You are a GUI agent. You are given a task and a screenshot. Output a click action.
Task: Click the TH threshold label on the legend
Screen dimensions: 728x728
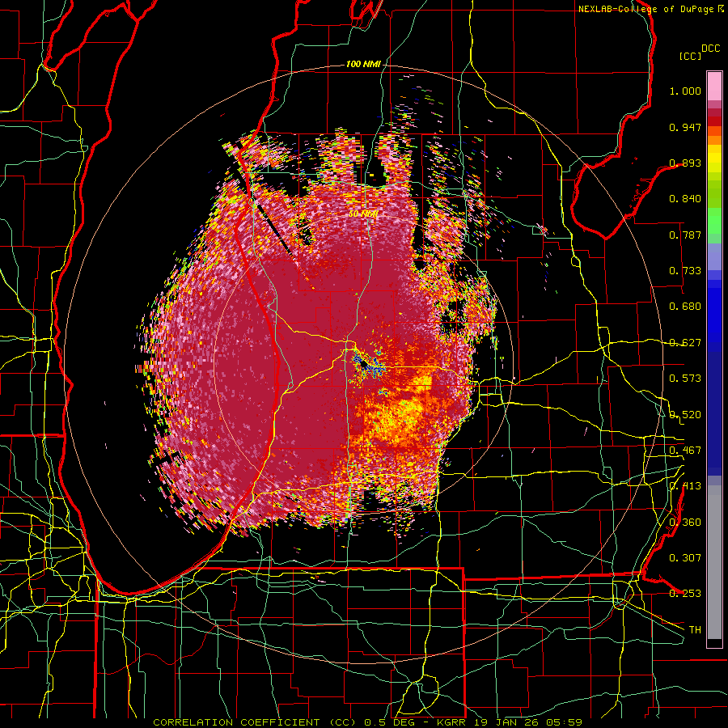(x=695, y=630)
